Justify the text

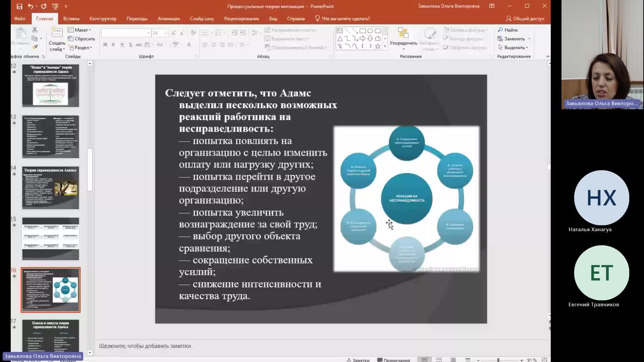tap(230, 44)
